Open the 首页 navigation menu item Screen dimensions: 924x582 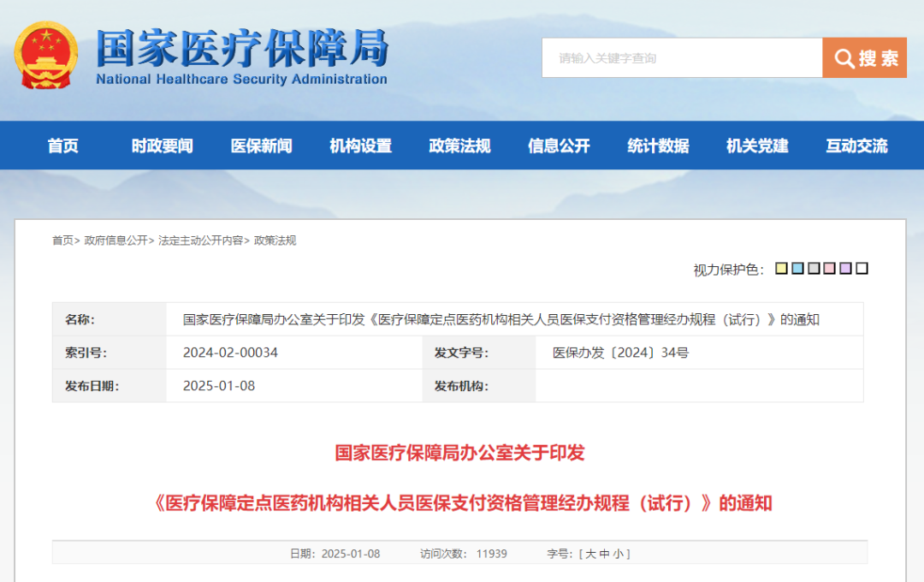click(62, 145)
